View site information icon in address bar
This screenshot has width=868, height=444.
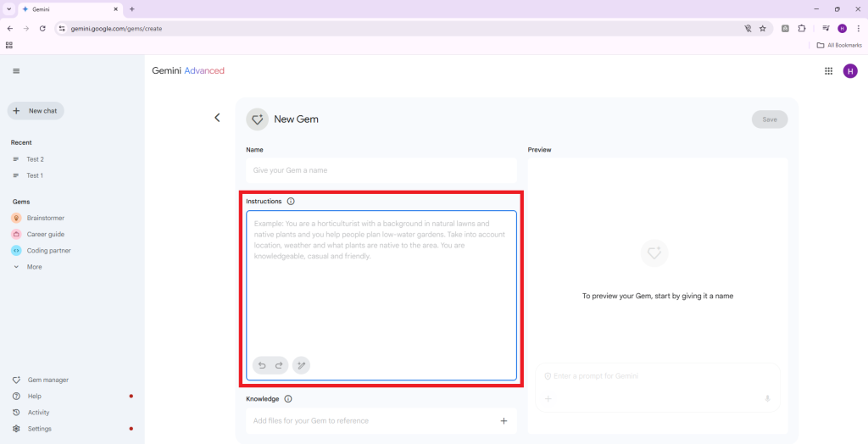click(62, 28)
